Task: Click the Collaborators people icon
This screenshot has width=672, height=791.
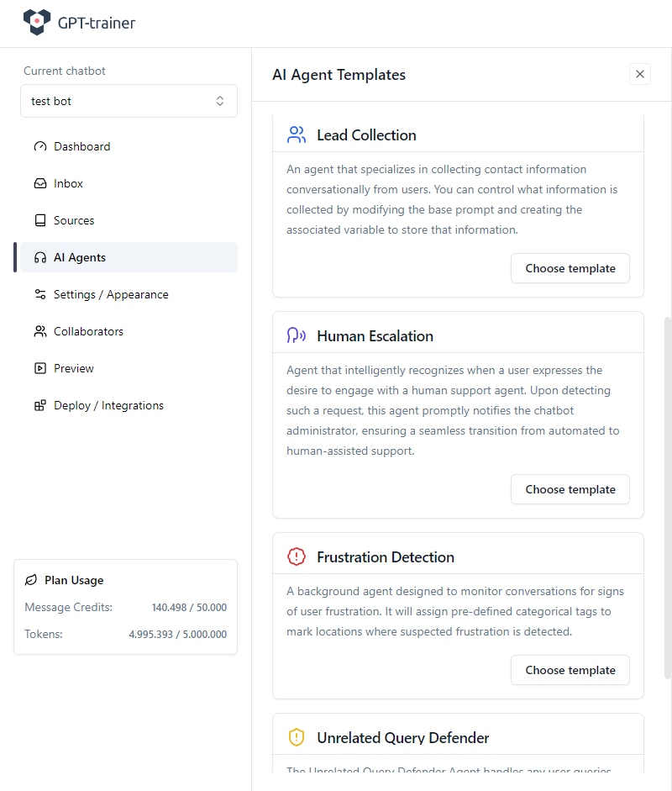Action: [x=40, y=331]
